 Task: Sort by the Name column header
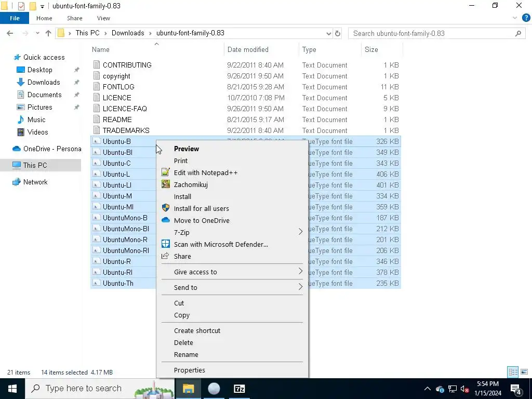click(x=101, y=49)
